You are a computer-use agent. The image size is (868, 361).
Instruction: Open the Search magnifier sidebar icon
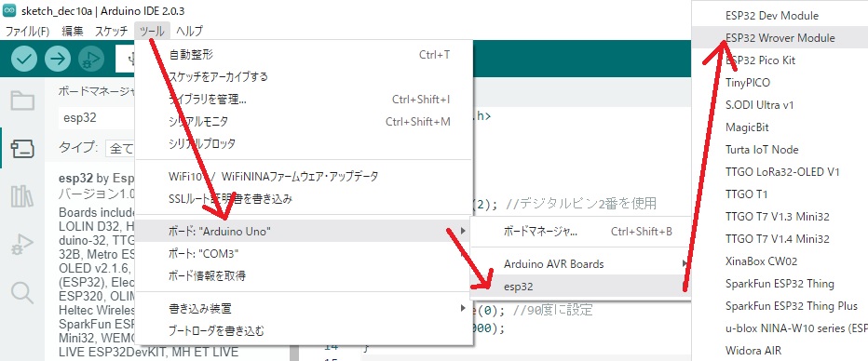click(x=22, y=292)
